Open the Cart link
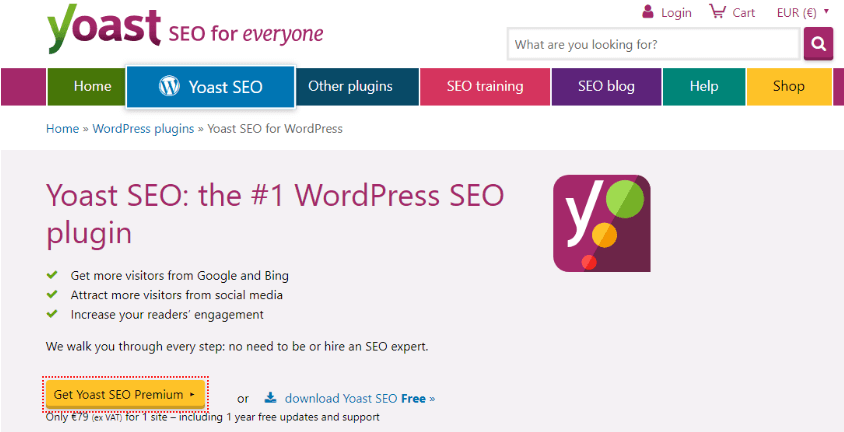Viewport: 844px width, 432px height. coord(744,12)
